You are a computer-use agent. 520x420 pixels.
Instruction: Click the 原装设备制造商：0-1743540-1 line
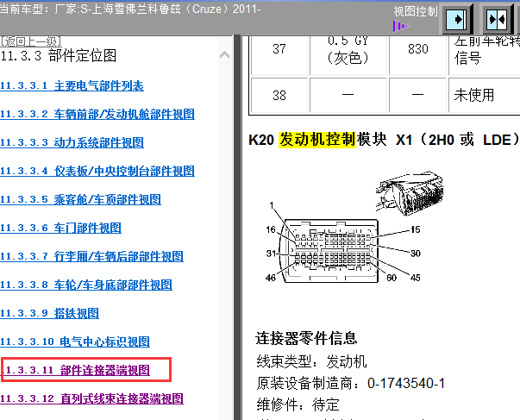pyautogui.click(x=350, y=384)
